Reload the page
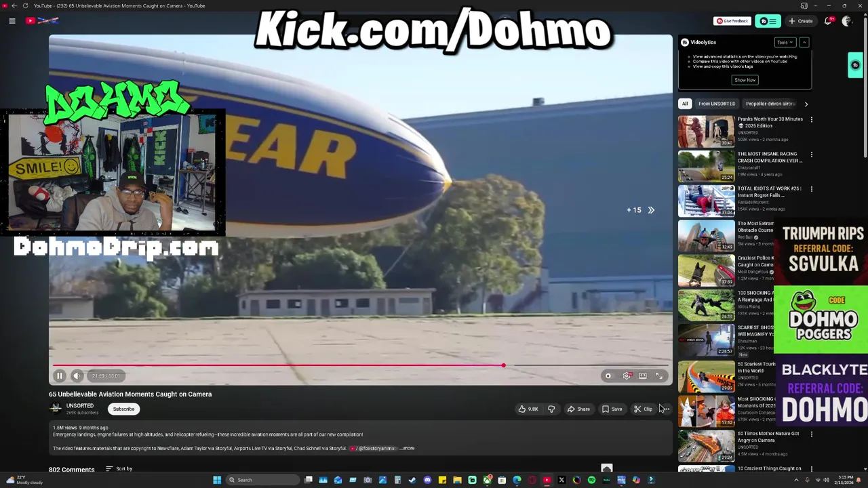868x488 pixels. point(25,5)
